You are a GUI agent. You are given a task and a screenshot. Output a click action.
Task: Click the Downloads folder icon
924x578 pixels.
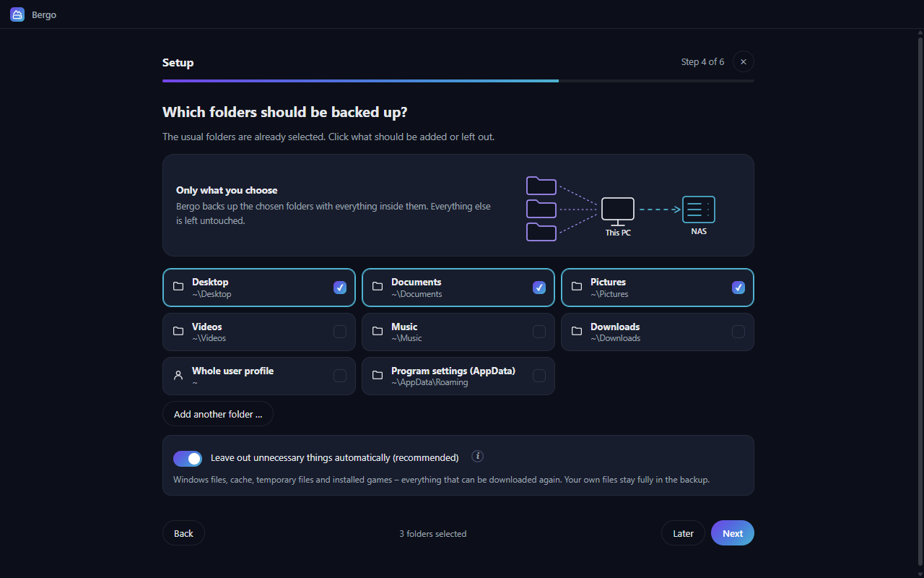click(x=577, y=332)
